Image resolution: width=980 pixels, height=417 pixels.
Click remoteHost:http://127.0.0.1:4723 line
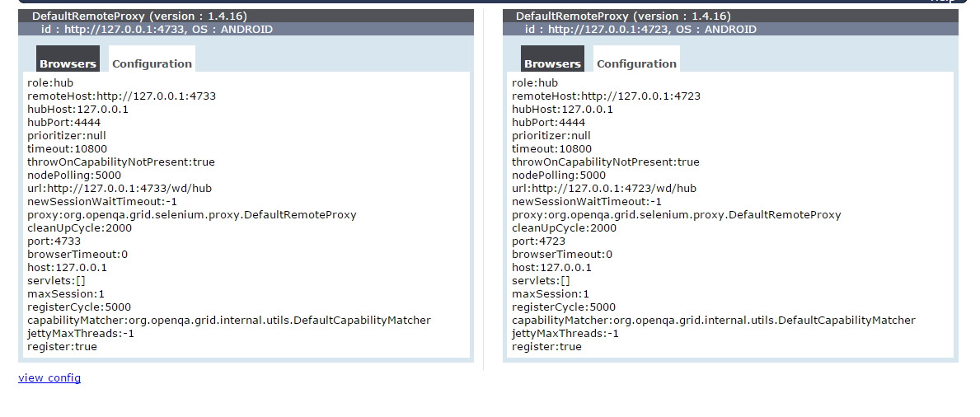click(x=607, y=96)
